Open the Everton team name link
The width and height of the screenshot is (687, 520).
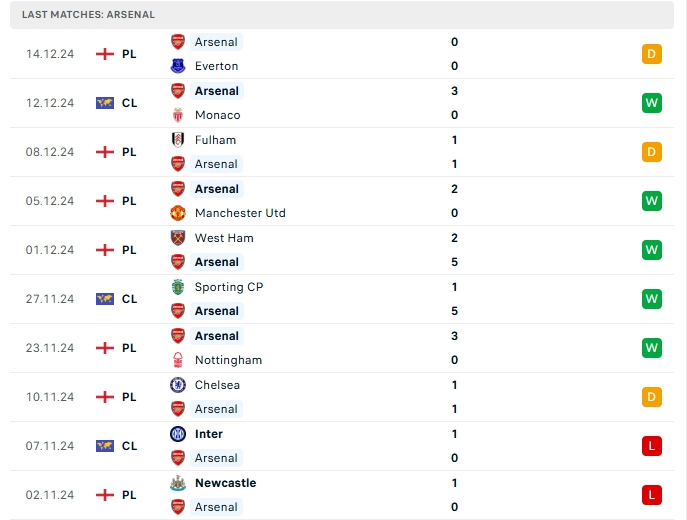(x=216, y=66)
